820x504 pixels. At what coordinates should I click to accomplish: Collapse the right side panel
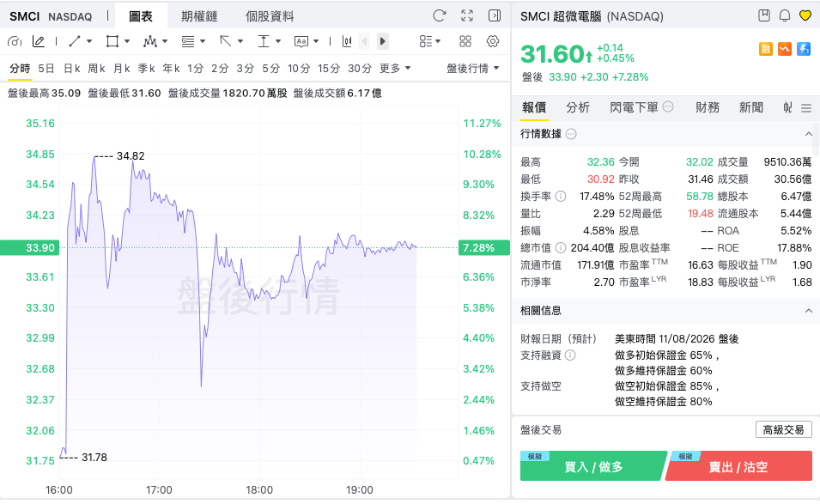coord(495,15)
